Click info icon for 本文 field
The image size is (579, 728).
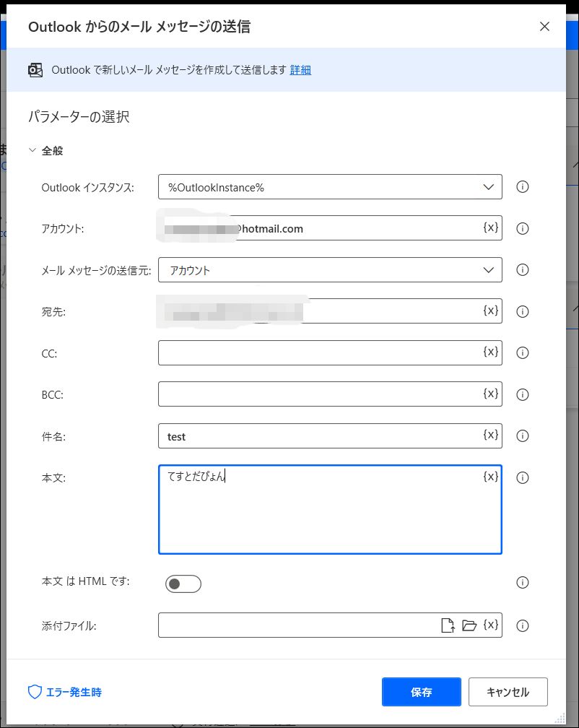(x=523, y=477)
